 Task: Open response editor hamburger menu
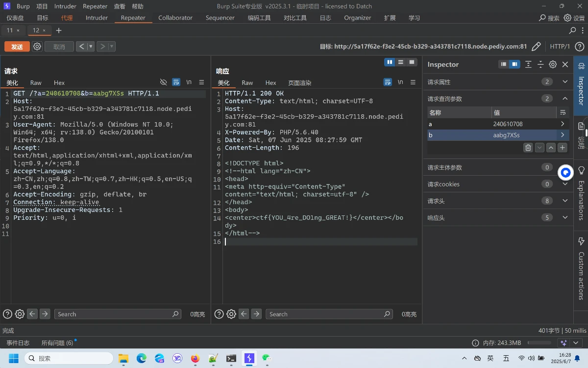413,82
